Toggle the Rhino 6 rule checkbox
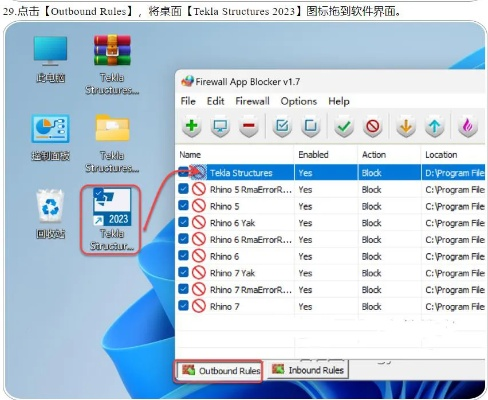This screenshot has height=400, width=488. 183,255
